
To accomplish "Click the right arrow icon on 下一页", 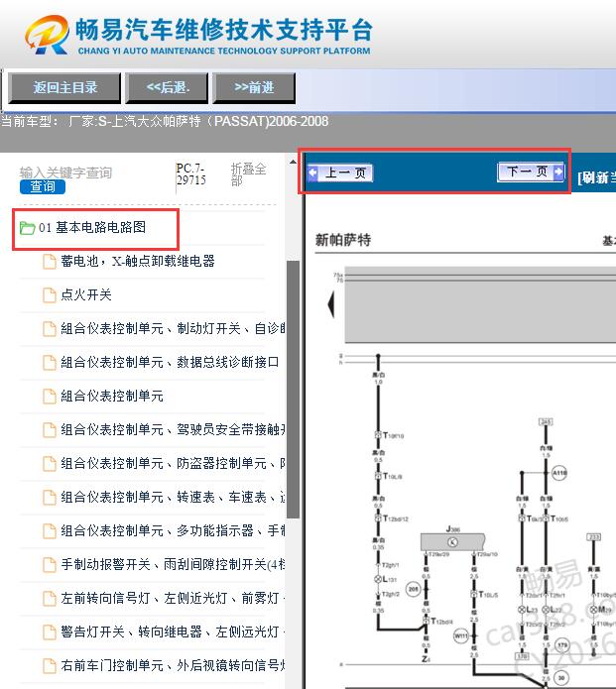I will point(558,172).
